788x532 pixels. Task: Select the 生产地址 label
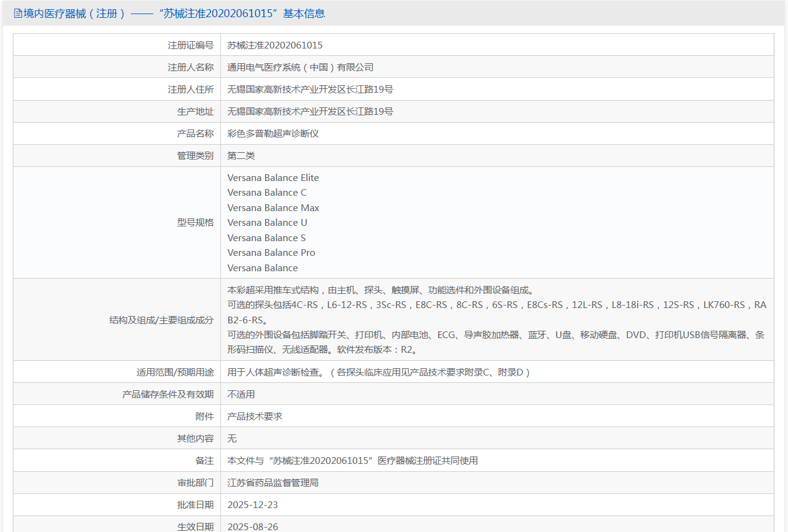[x=195, y=111]
